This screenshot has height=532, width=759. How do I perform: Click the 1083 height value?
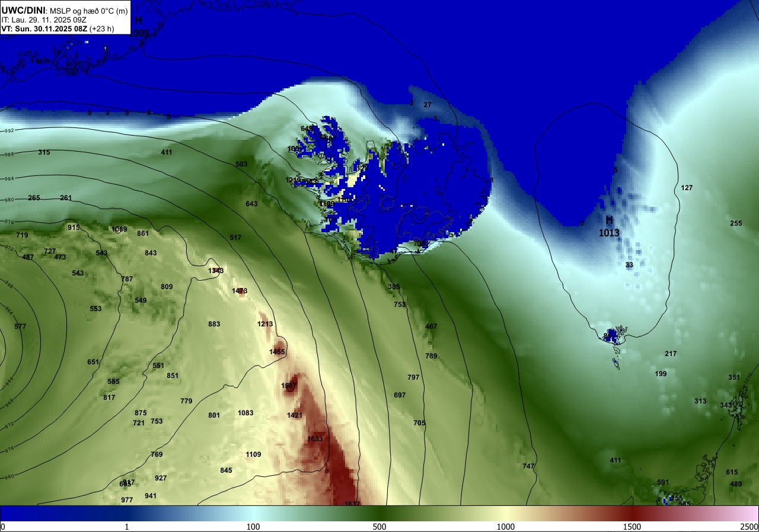point(245,413)
